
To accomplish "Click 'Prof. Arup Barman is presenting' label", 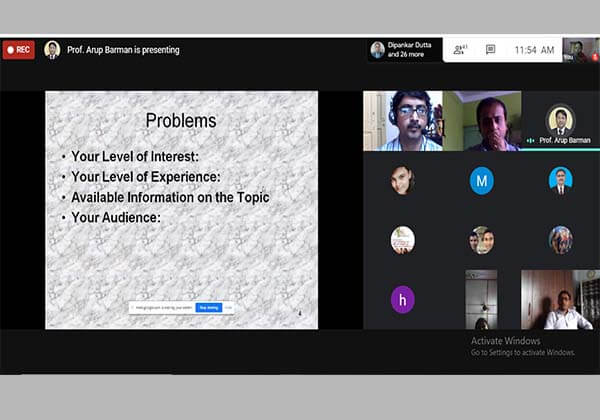I will pyautogui.click(x=123, y=50).
